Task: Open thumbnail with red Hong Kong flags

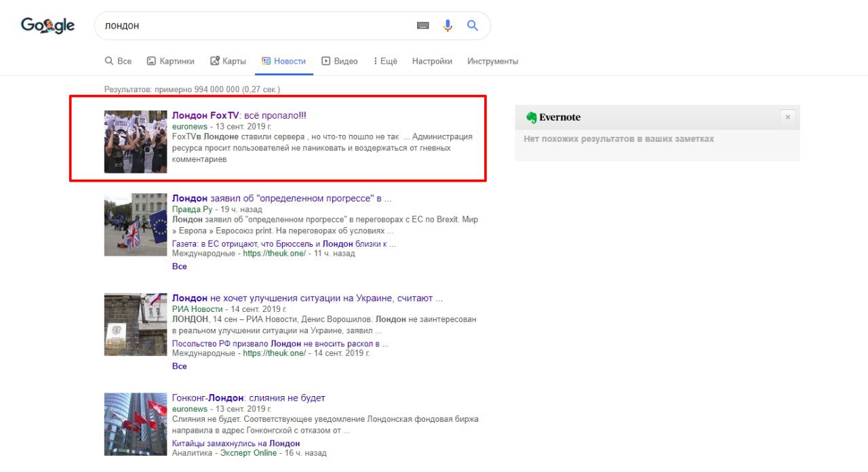Action: pyautogui.click(x=136, y=424)
